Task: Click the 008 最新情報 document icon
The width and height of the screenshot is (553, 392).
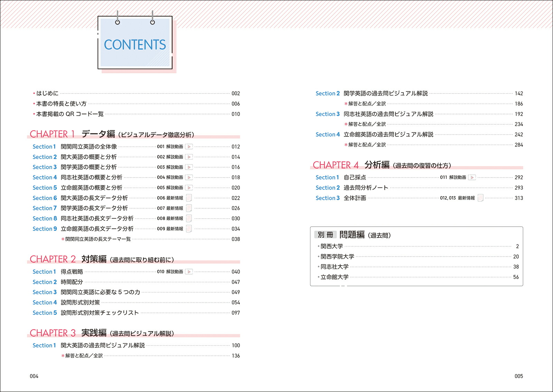Action: click(x=189, y=219)
